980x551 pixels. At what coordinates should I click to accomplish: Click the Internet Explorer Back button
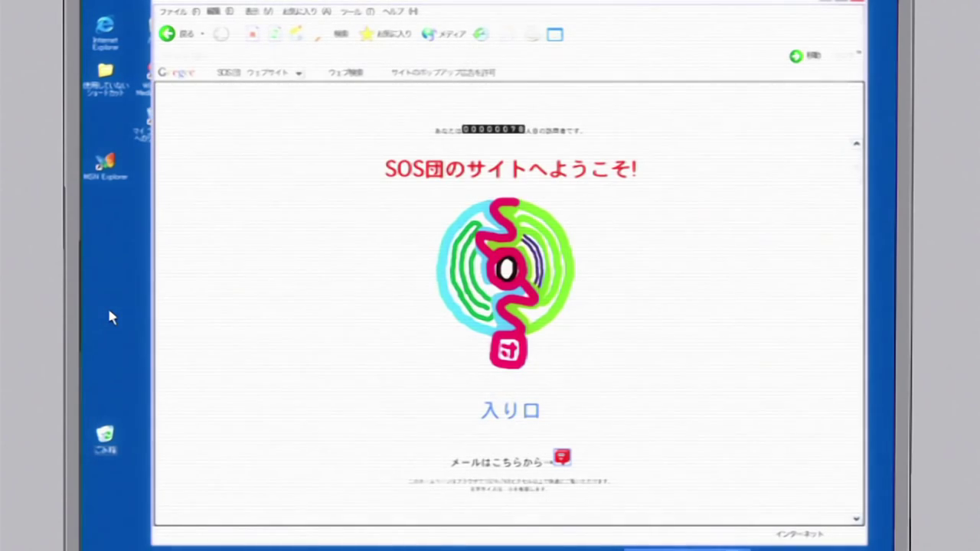(167, 34)
